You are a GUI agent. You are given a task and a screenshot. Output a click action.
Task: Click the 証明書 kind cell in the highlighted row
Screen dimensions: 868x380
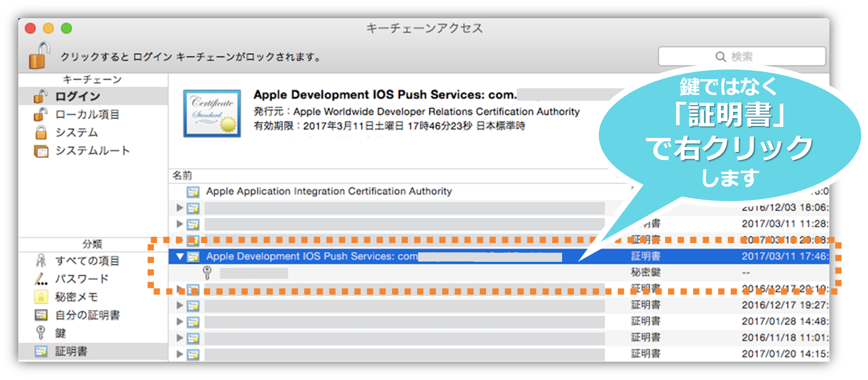click(646, 257)
